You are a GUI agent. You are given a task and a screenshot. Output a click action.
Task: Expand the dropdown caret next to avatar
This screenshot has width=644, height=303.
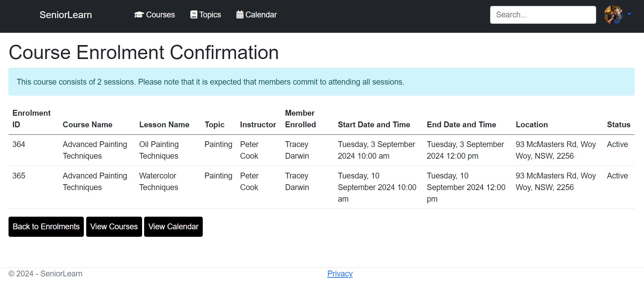click(629, 14)
